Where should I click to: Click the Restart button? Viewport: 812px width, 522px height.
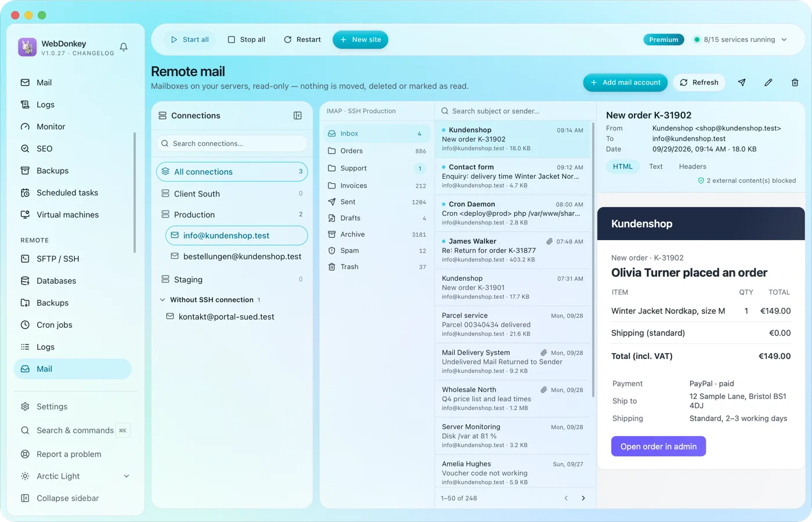point(302,39)
